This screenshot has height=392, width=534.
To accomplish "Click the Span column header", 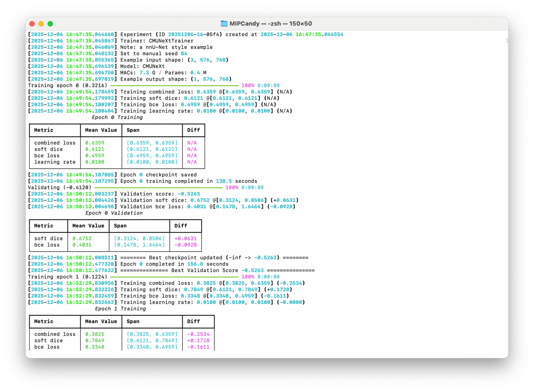I will tap(133, 130).
